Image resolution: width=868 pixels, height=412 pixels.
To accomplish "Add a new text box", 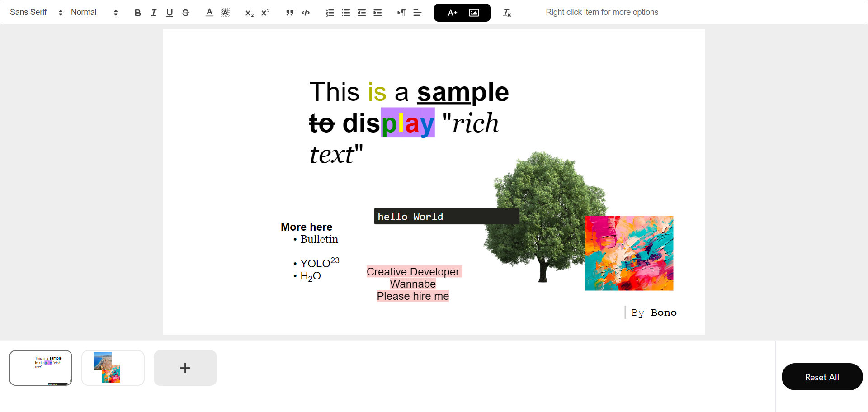I will 453,13.
